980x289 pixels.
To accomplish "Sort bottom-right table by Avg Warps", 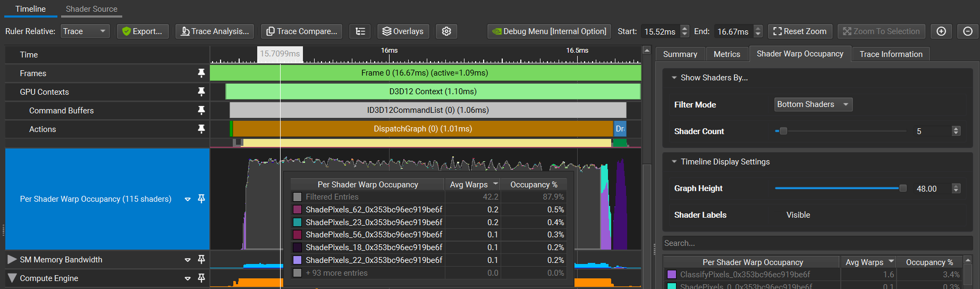I will coord(869,262).
